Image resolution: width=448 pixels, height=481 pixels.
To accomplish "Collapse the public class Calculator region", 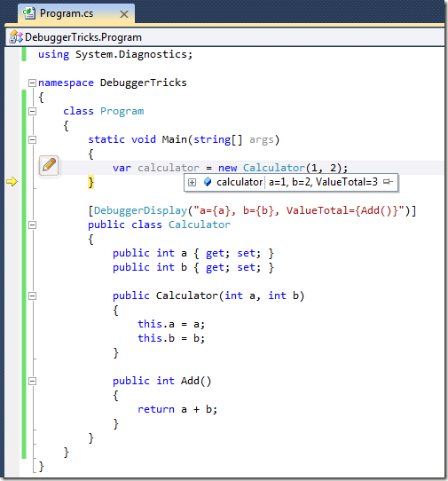I will [32, 225].
